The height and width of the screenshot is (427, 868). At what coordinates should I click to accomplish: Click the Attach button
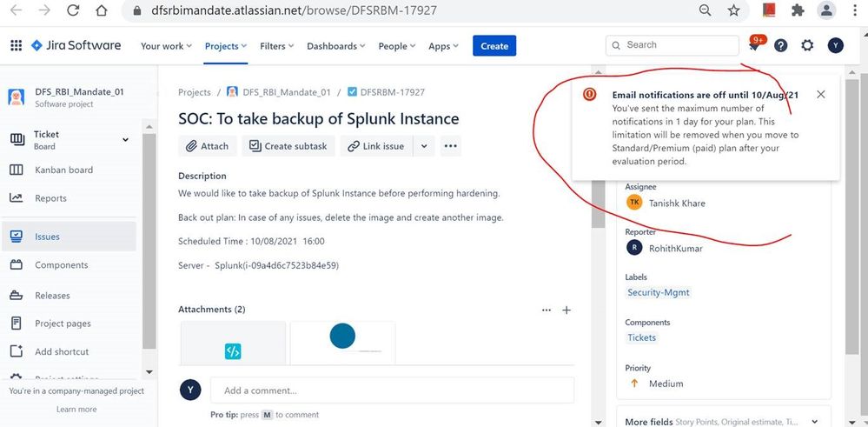coord(208,146)
